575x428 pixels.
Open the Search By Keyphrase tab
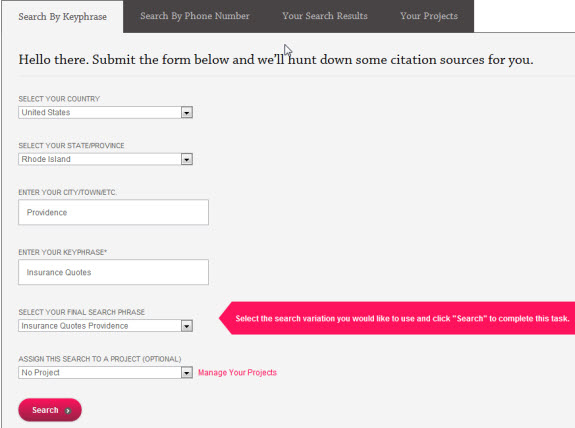[x=63, y=17]
